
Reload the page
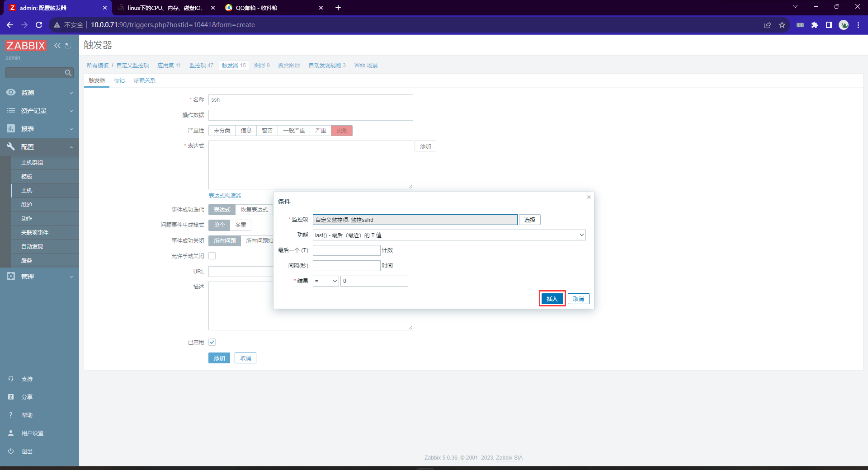[39, 25]
